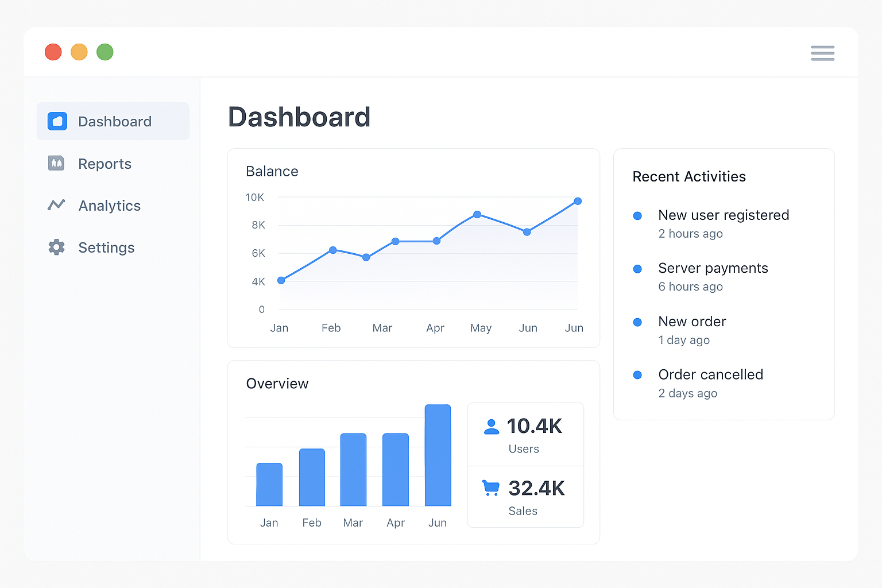Open the Analytics section
The height and width of the screenshot is (588, 882).
pos(109,205)
